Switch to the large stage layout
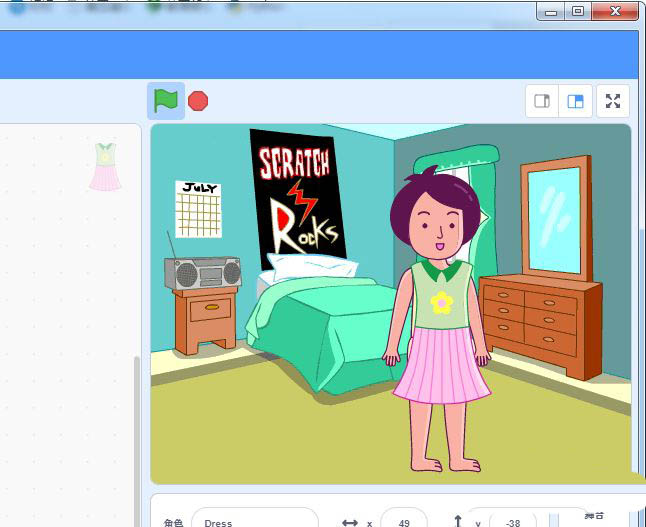The width and height of the screenshot is (646, 527). click(x=575, y=101)
